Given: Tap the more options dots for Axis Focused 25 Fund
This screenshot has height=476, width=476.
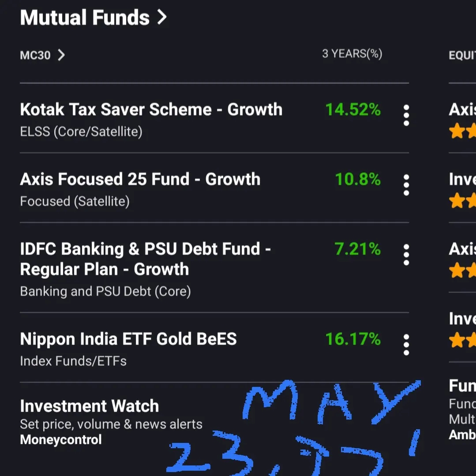Looking at the screenshot, I should click(406, 185).
